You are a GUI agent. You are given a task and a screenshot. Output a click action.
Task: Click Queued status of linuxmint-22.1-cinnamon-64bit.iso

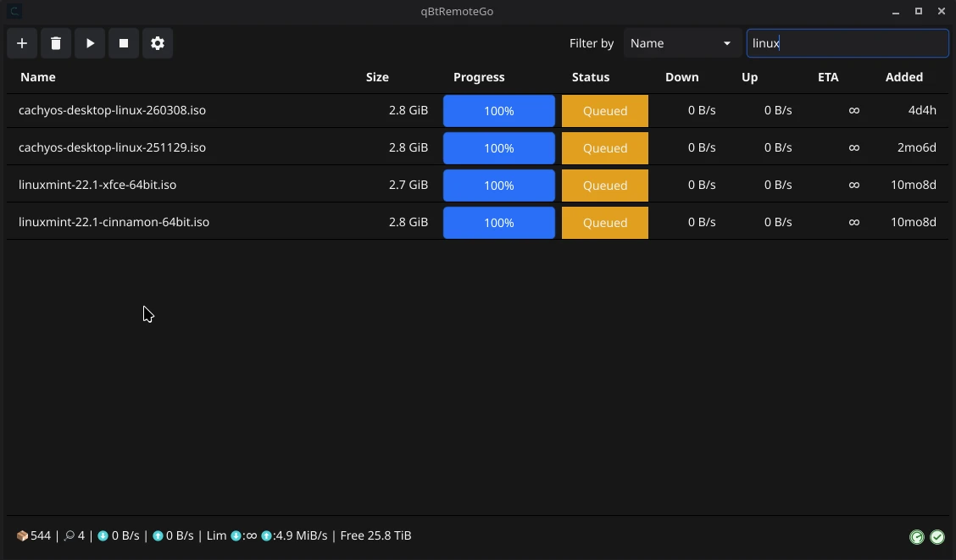[x=605, y=223]
